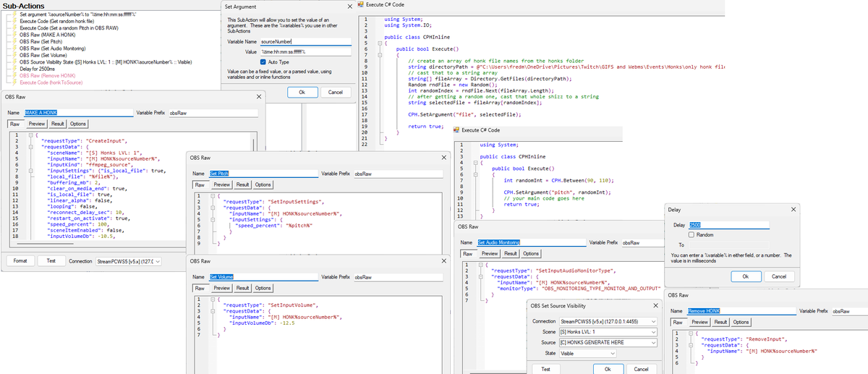Collapse requestData fold in MAKE A HONK code
Screen dimensions: 868x374
[31, 147]
